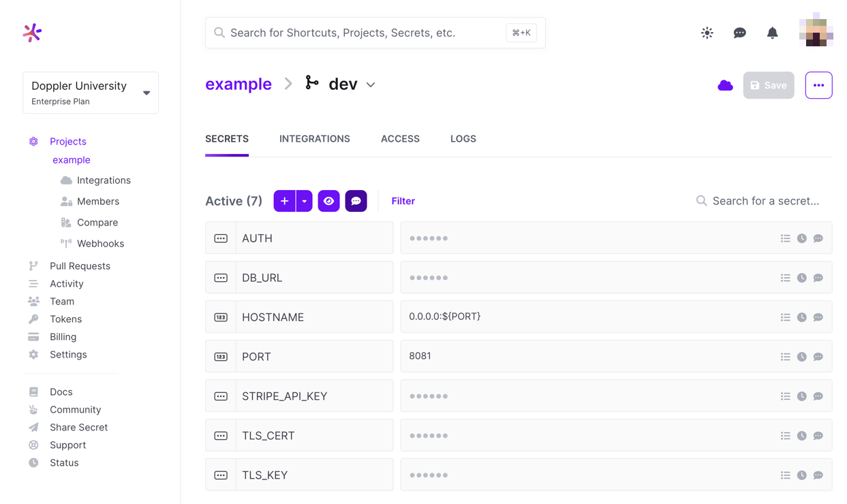The width and height of the screenshot is (847, 504).
Task: View history clock for AUTH secret
Action: point(802,238)
